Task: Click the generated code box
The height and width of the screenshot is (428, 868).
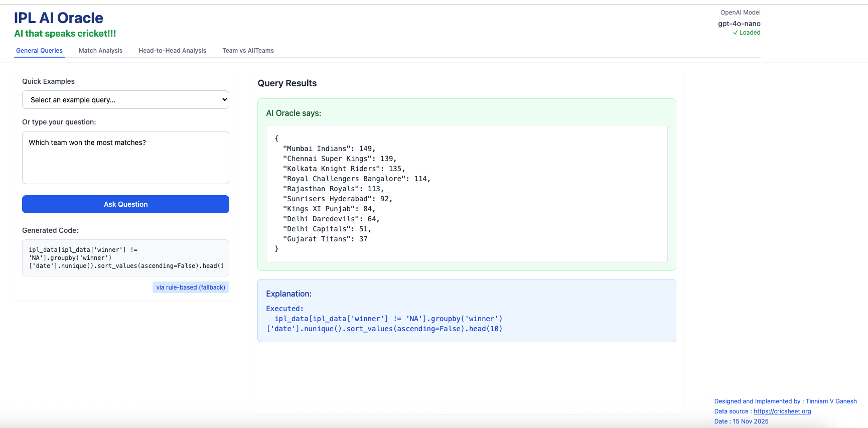Action: (x=125, y=258)
